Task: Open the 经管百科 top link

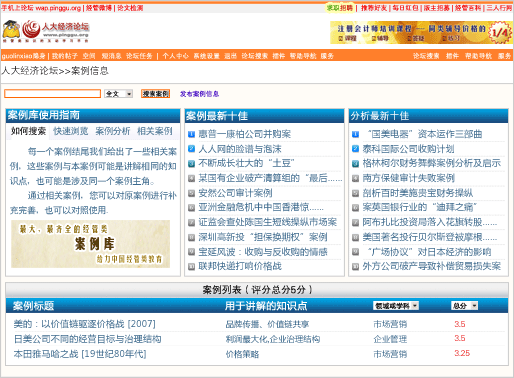Action: [x=468, y=8]
